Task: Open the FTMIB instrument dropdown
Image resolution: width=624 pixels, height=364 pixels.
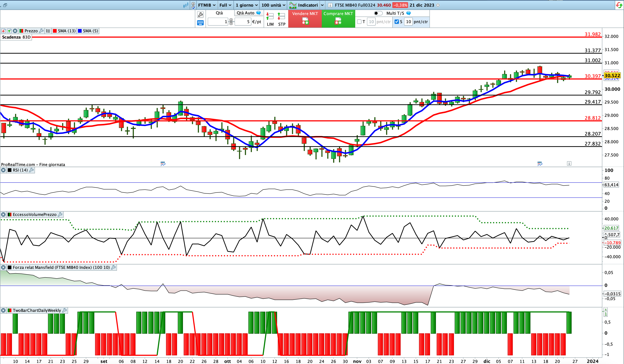Action: [x=207, y=5]
